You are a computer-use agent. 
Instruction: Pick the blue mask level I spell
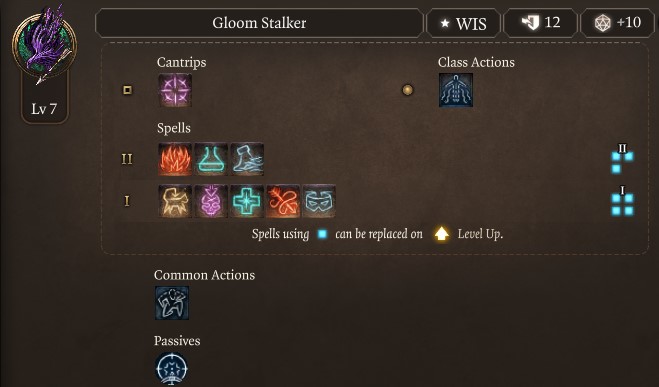click(x=319, y=201)
